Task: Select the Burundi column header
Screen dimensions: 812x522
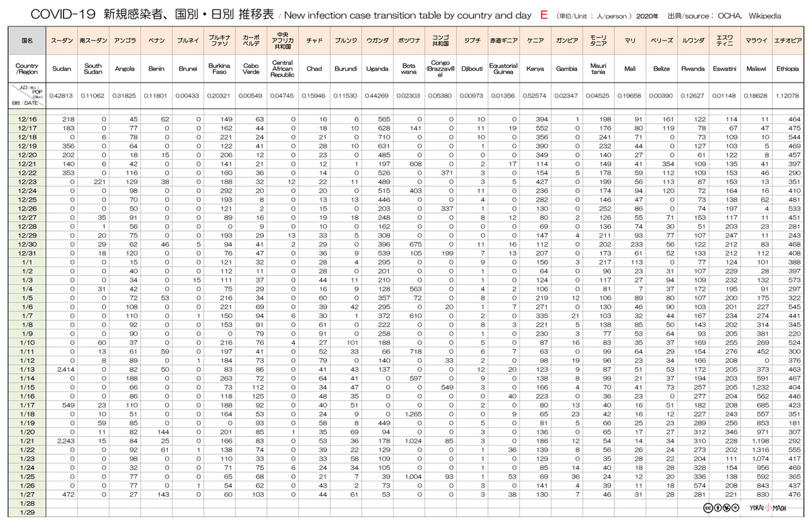Action: (346, 69)
